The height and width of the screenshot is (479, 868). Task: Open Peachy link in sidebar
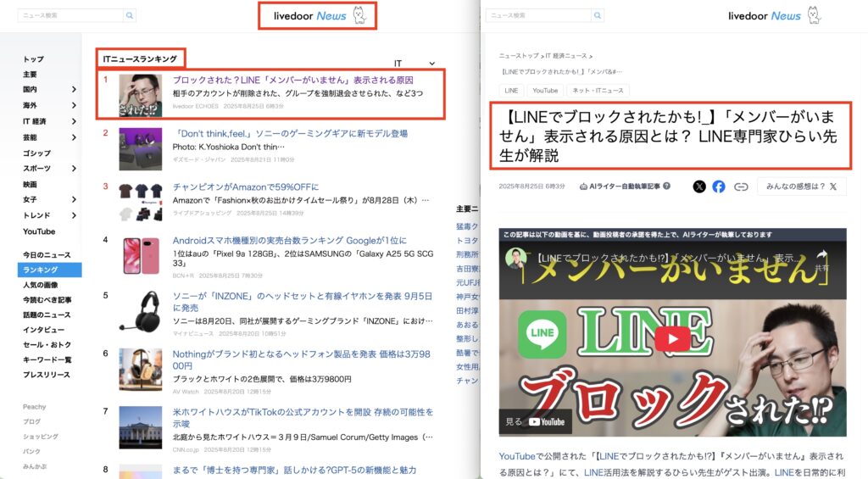coord(34,406)
